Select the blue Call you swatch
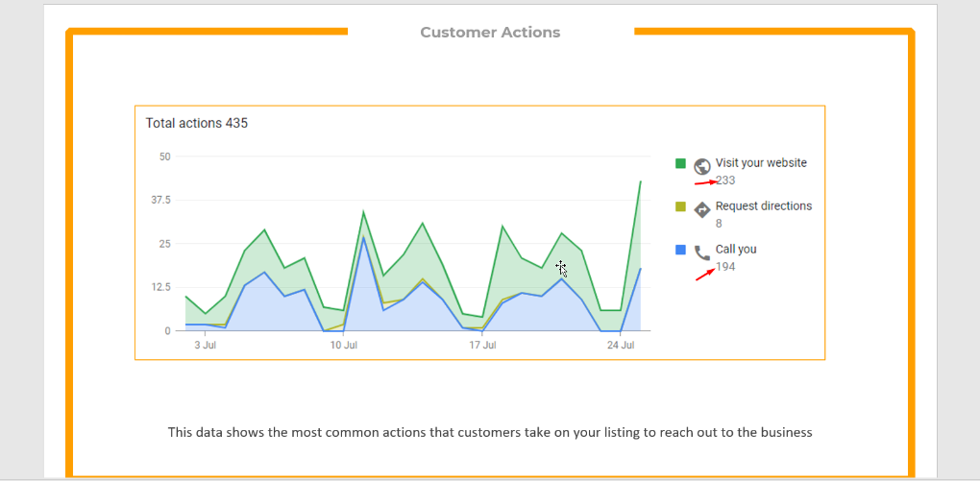The image size is (980, 481). click(x=680, y=250)
